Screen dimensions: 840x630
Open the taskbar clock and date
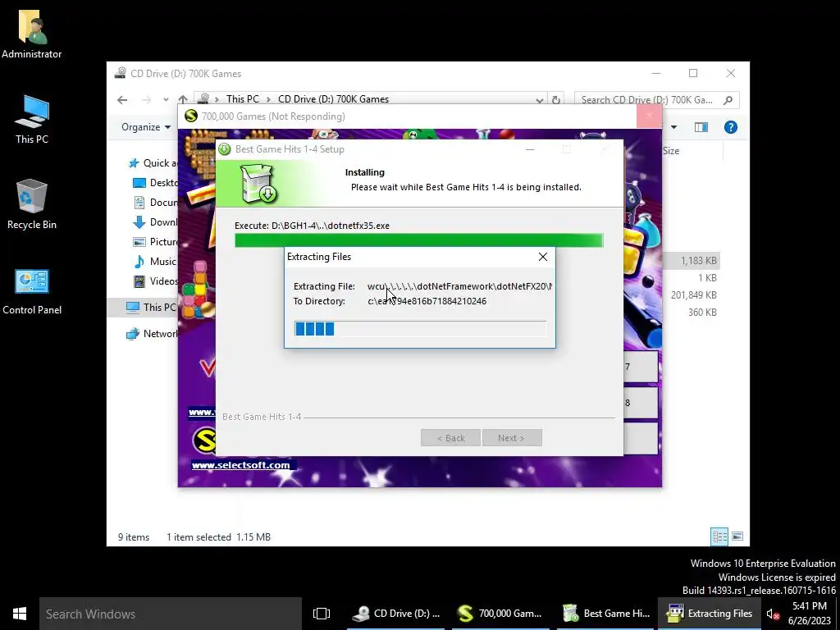[810, 614]
